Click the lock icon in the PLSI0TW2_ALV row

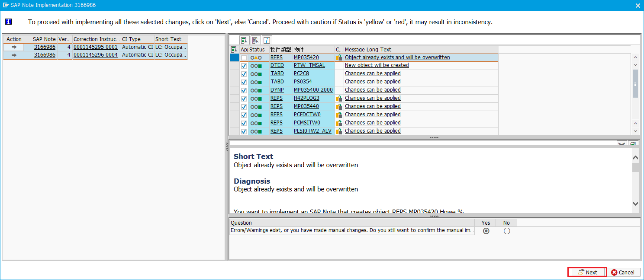coord(339,131)
